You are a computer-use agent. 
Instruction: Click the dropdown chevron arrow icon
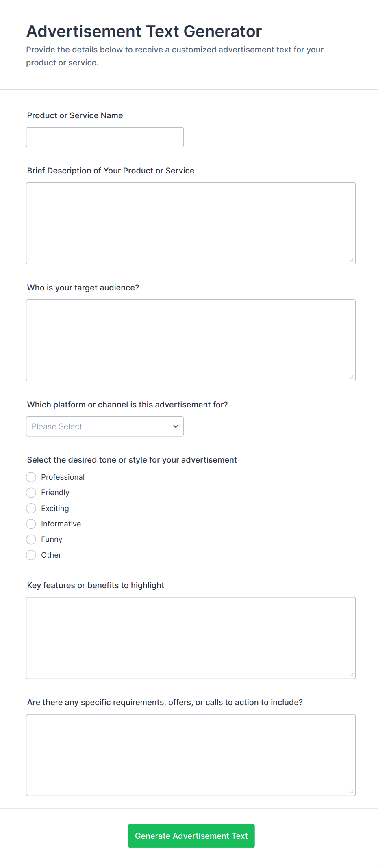click(176, 426)
